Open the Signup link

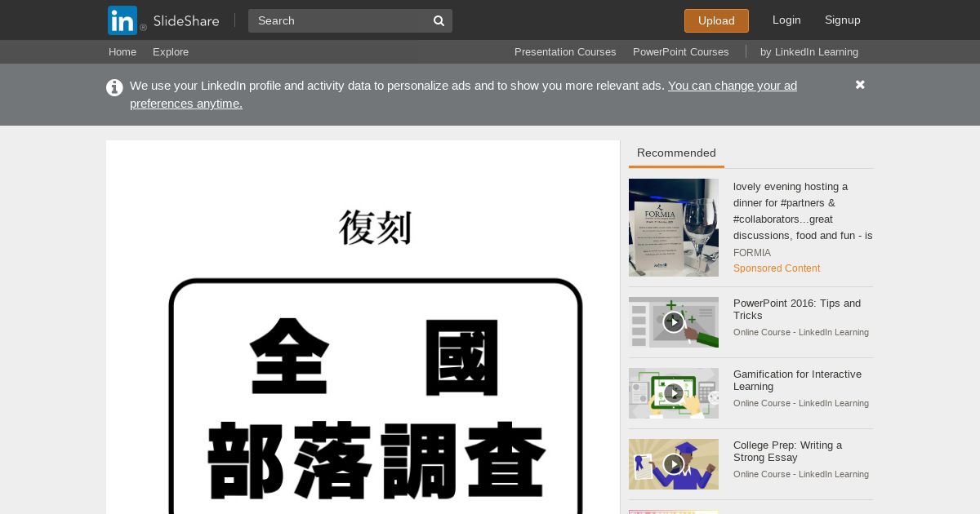pos(843,20)
